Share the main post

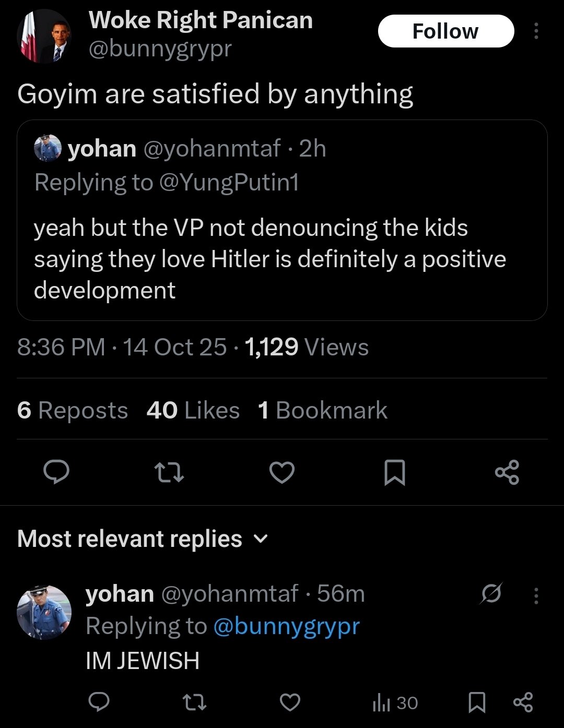coord(507,472)
